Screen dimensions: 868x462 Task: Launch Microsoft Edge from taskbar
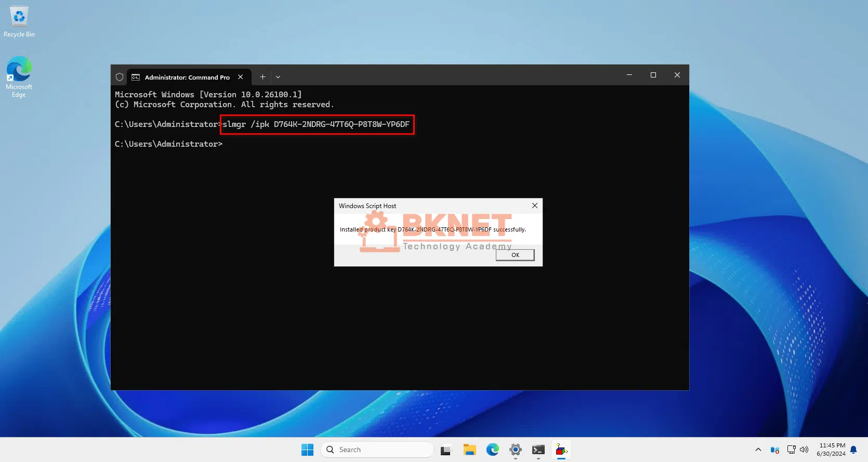point(493,450)
